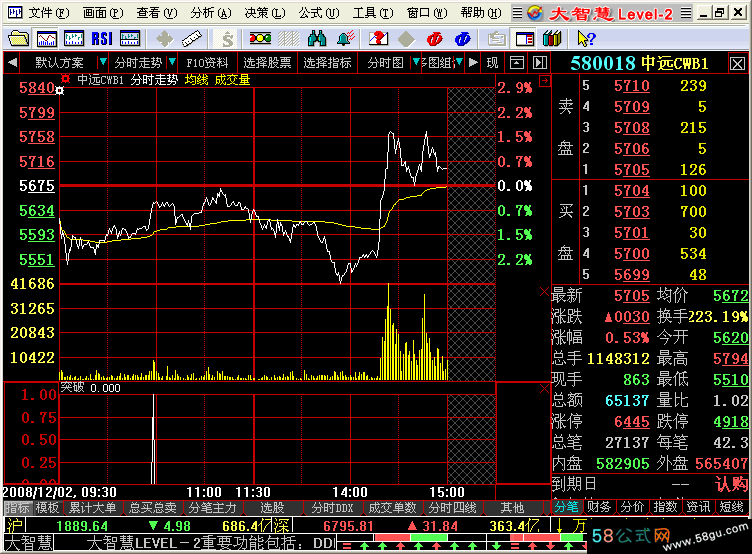Open the 决策(L) menu
This screenshot has width=752, height=554.
click(x=265, y=13)
